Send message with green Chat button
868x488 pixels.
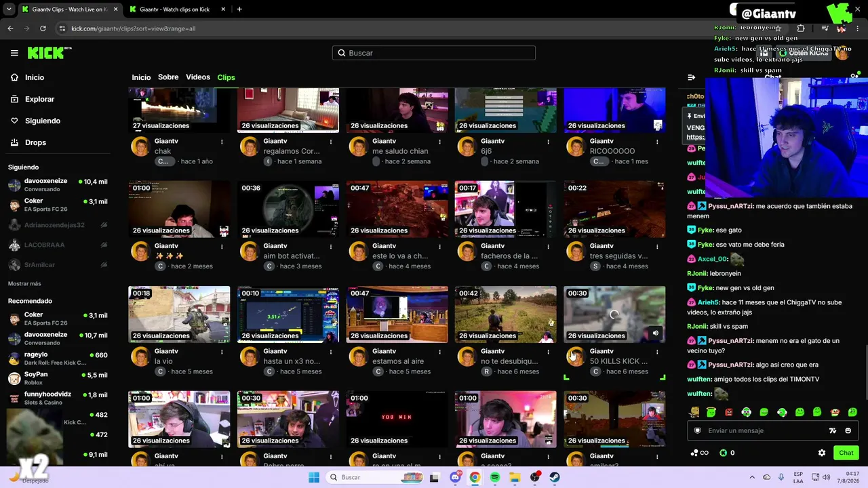click(846, 453)
